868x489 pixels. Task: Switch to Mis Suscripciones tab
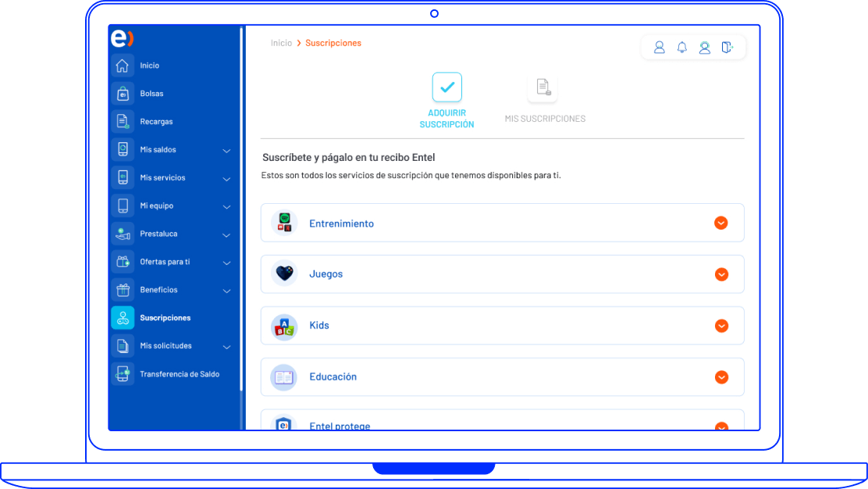click(x=544, y=100)
